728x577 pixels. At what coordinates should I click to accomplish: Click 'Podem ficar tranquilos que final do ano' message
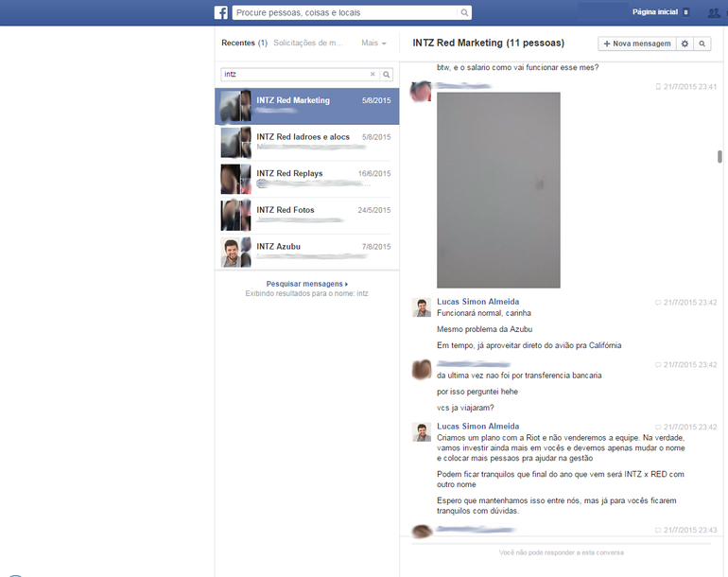point(561,479)
